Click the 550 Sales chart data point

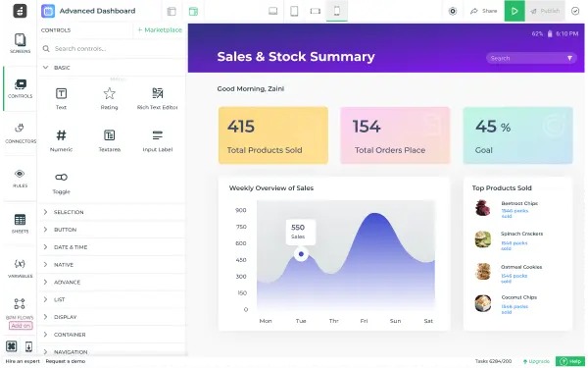click(301, 254)
